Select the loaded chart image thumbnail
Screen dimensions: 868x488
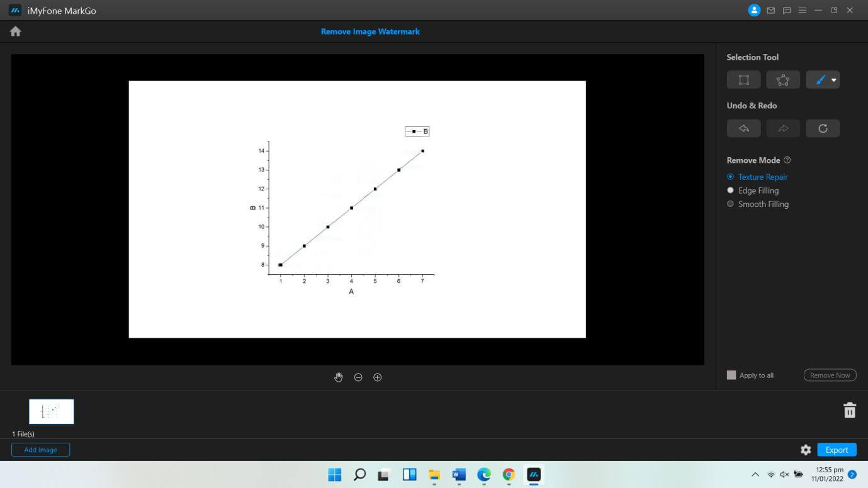click(x=52, y=411)
